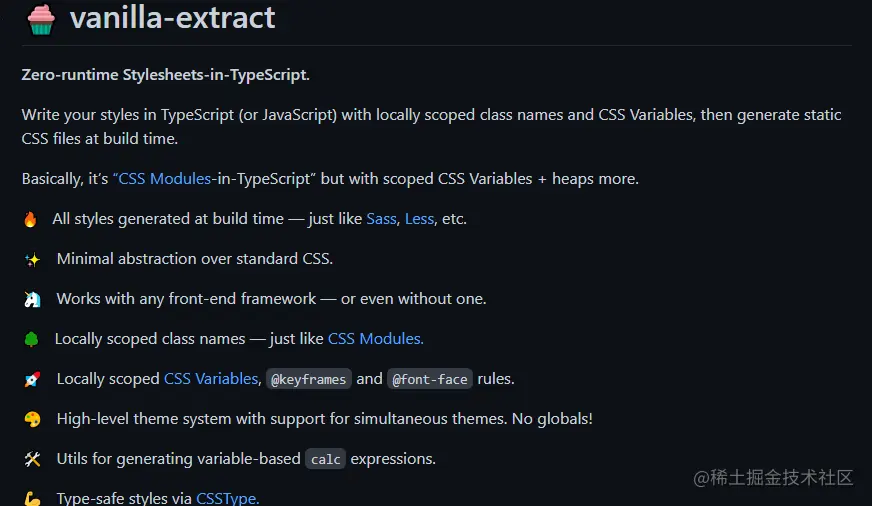The height and width of the screenshot is (506, 872).
Task: Click the hammer and wrench emoji
Action: [x=32, y=459]
